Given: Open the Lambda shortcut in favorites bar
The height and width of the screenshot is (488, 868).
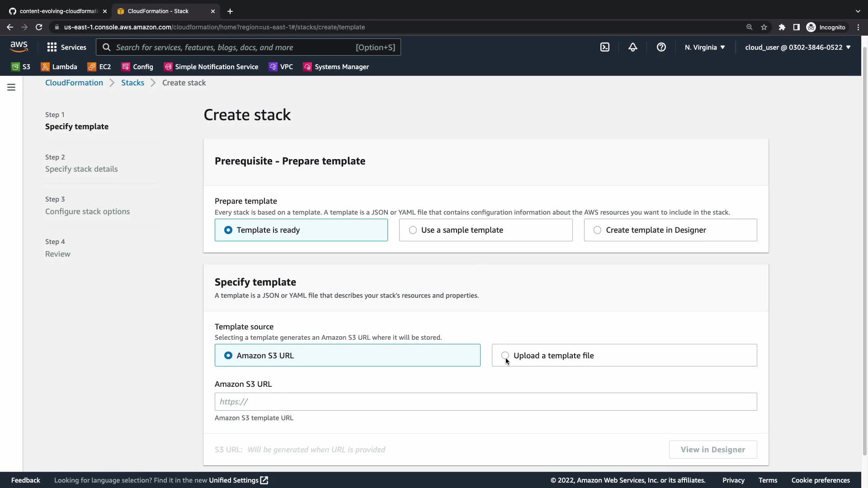Looking at the screenshot, I should pos(59,67).
